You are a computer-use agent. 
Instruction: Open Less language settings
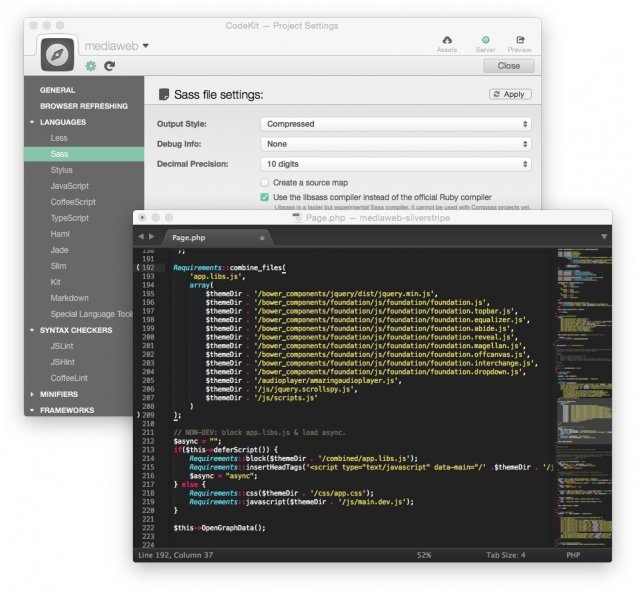(59, 138)
